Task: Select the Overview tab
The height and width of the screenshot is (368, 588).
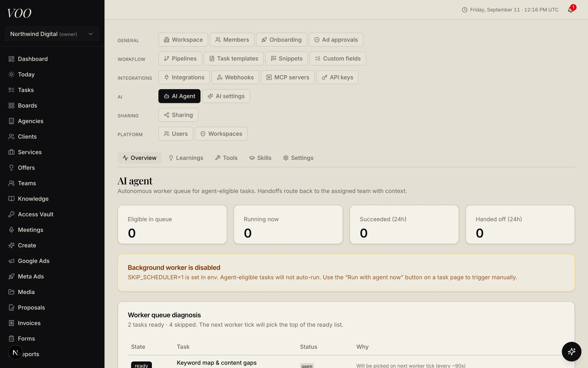Action: pyautogui.click(x=139, y=158)
